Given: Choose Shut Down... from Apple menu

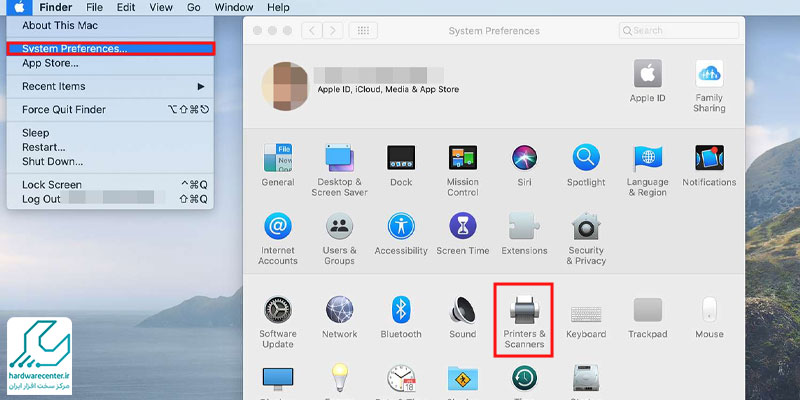Looking at the screenshot, I should pos(110,161).
